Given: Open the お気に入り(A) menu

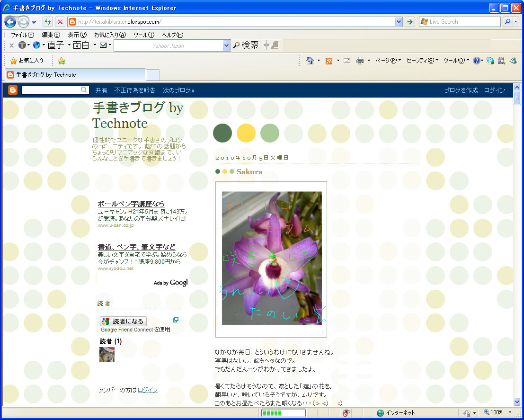Looking at the screenshot, I should [x=110, y=35].
